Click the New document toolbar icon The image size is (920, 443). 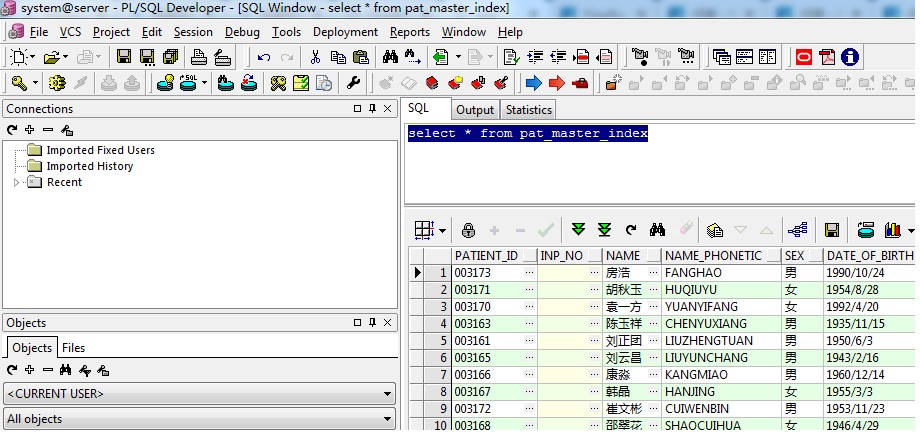[x=19, y=57]
